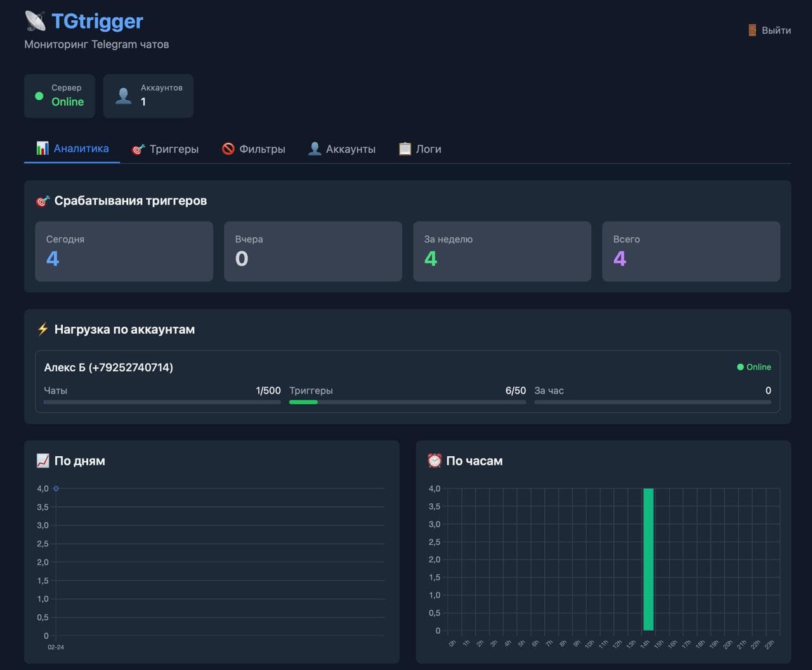Click the target icon next to Срабатывания триггеров
Viewport: 812px width, 670px height.
(x=43, y=201)
